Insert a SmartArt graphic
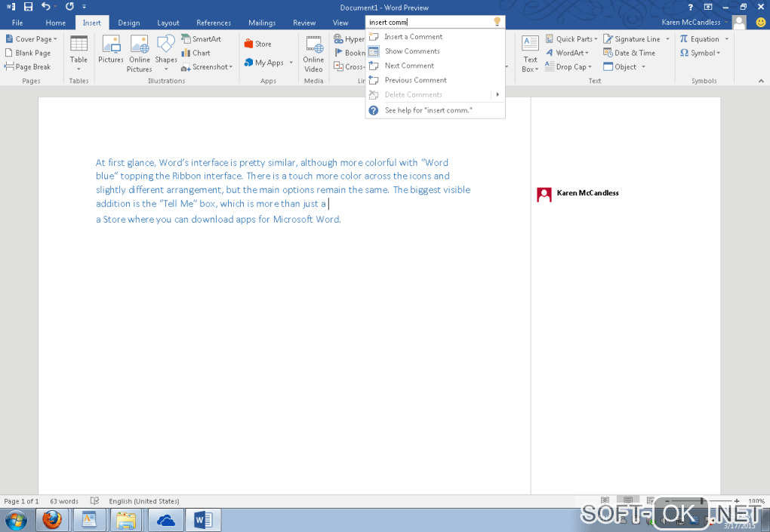Image resolution: width=770 pixels, height=532 pixels. pyautogui.click(x=202, y=38)
